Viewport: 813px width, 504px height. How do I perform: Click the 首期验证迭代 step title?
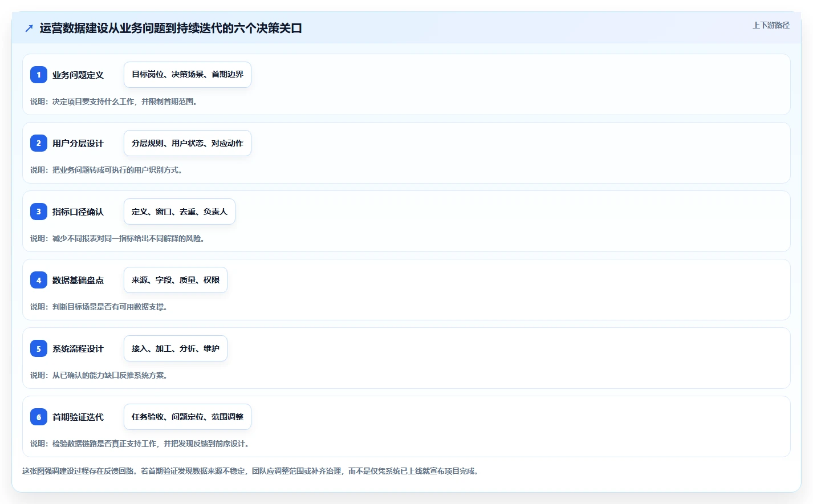pos(78,417)
